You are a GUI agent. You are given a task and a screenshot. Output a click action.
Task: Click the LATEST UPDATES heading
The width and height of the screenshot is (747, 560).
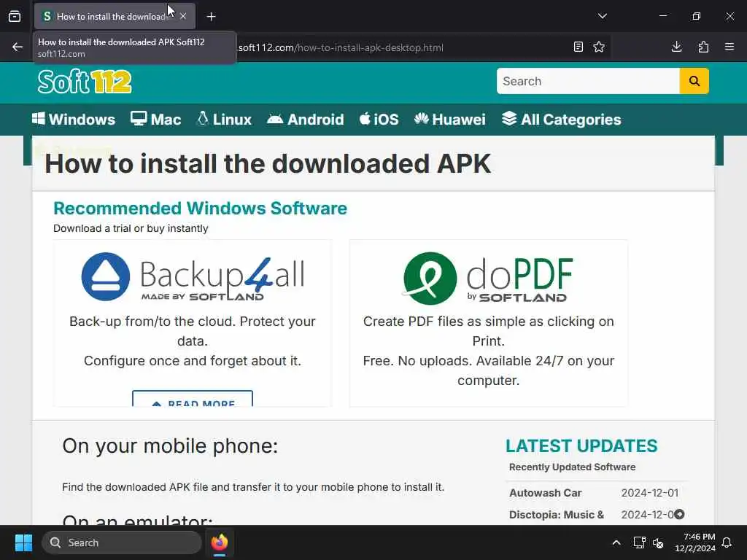tap(581, 446)
